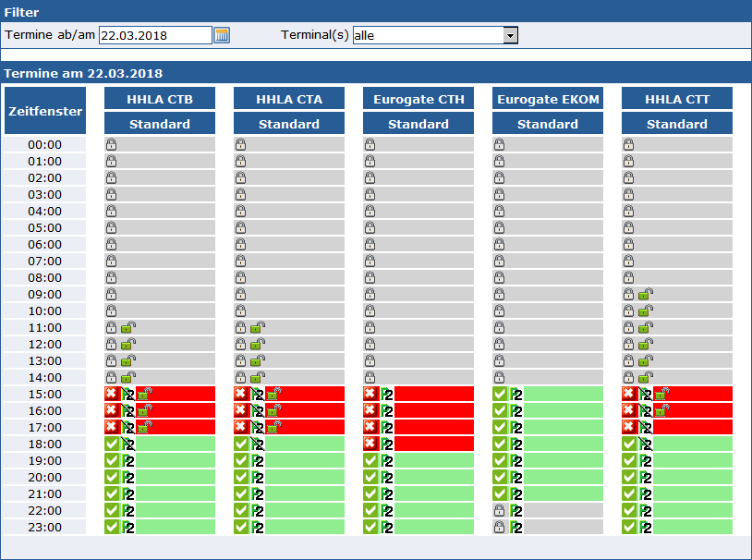752x560 pixels.
Task: Click the flag icon in Eurogate EKOM 23:00
Action: click(x=516, y=528)
